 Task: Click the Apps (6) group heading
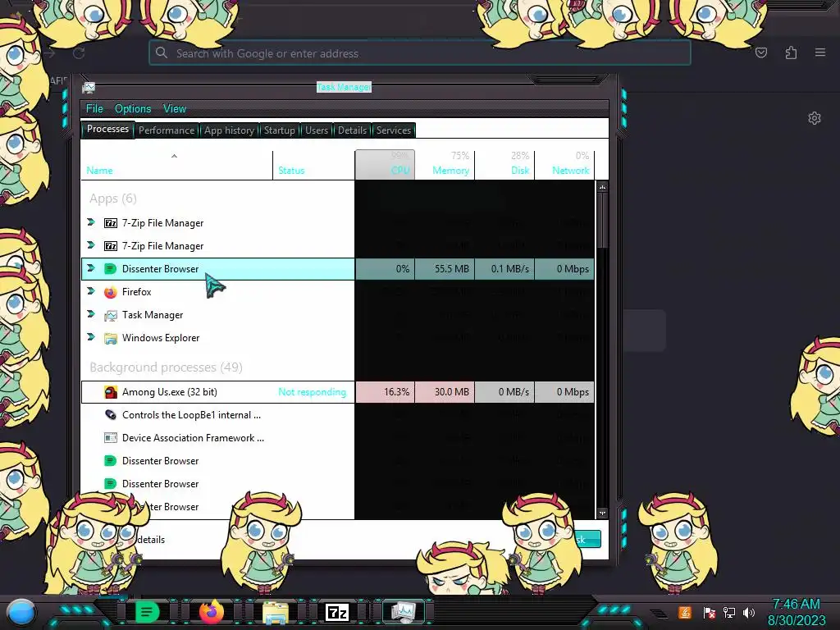pos(113,199)
